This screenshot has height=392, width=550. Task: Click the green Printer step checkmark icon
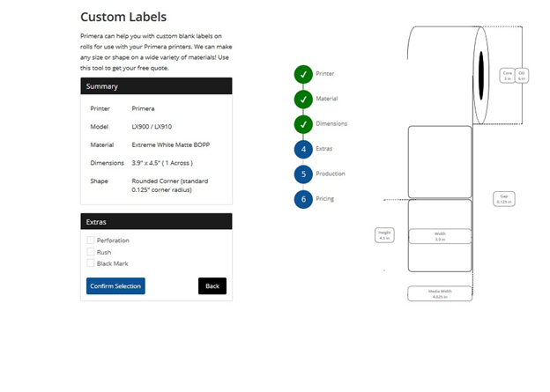click(x=303, y=74)
